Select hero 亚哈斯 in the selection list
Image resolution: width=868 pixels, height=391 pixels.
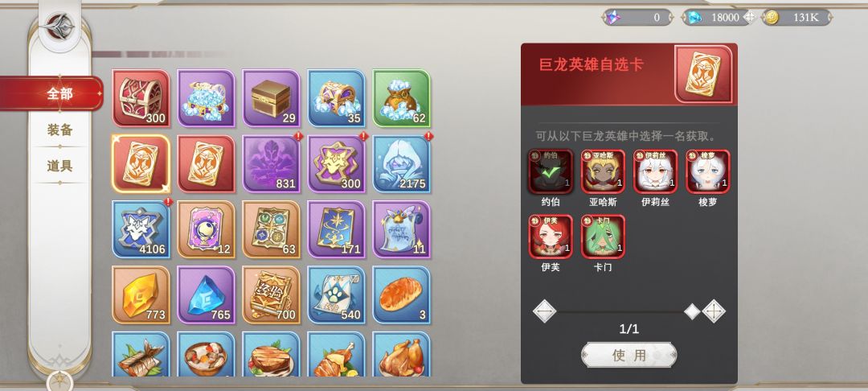[x=603, y=171]
